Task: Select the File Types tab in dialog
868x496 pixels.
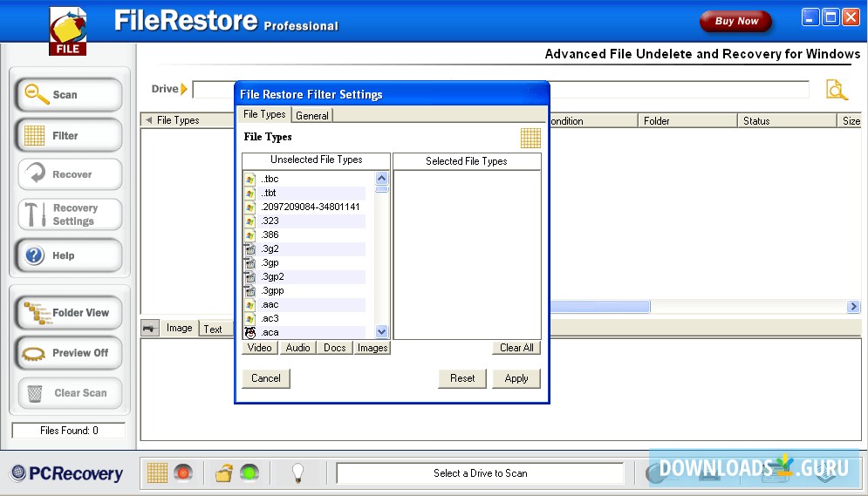Action: point(264,114)
